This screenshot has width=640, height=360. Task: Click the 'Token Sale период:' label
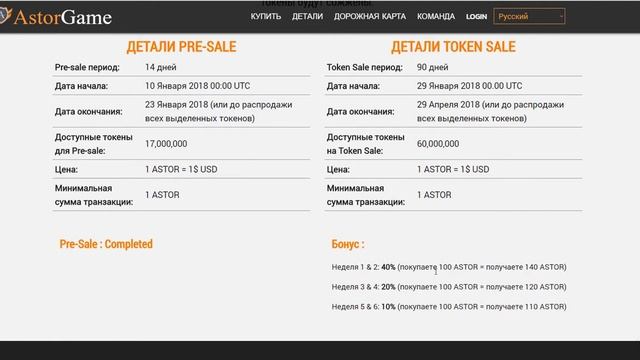pyautogui.click(x=364, y=67)
